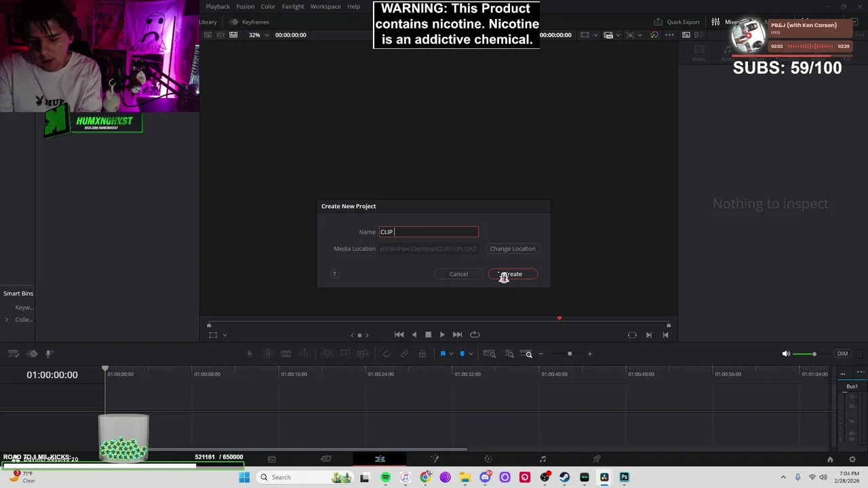Switch to the Fairlight page
This screenshot has height=488, width=868.
coord(542,459)
